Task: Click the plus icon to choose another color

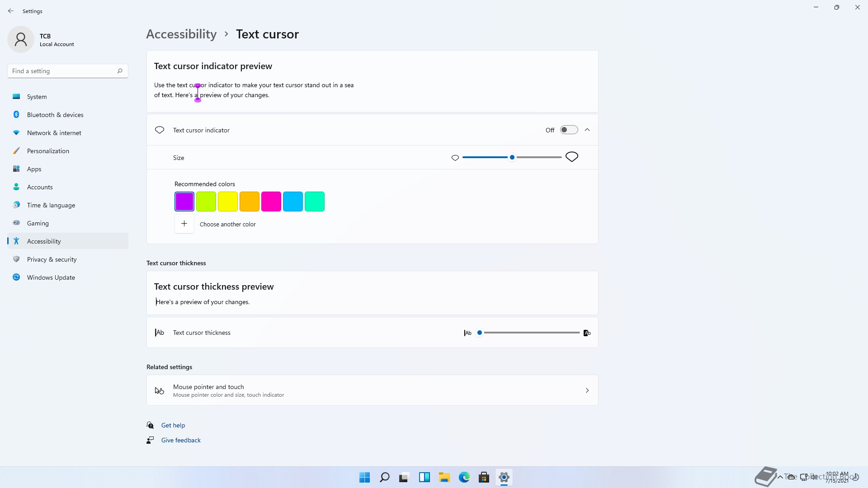Action: point(184,224)
